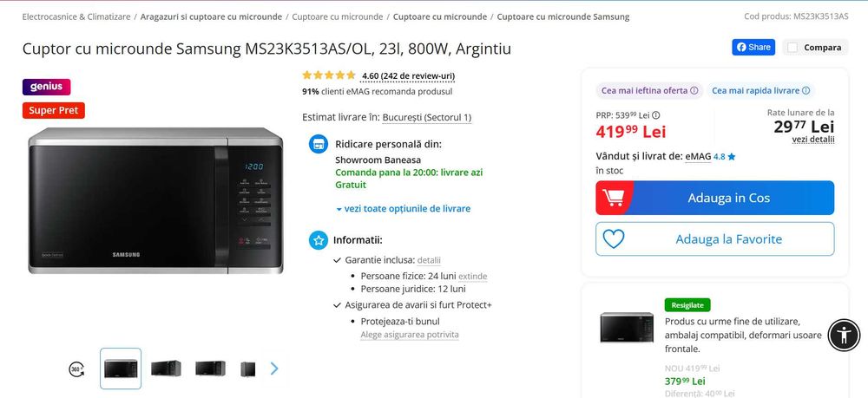Go to Electrocasnice & Climatizare breadcrumb
Screen dimensions: 868x398
(x=76, y=16)
